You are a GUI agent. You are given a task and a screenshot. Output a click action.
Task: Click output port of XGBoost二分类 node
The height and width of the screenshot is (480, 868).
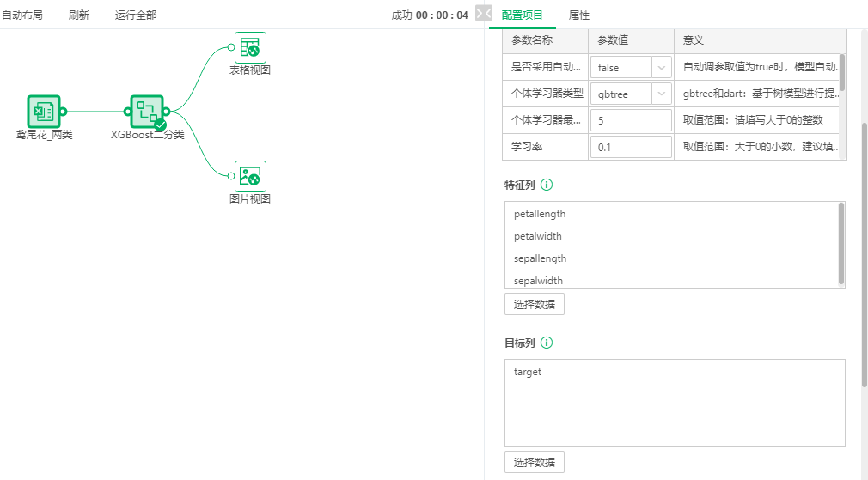click(x=167, y=112)
